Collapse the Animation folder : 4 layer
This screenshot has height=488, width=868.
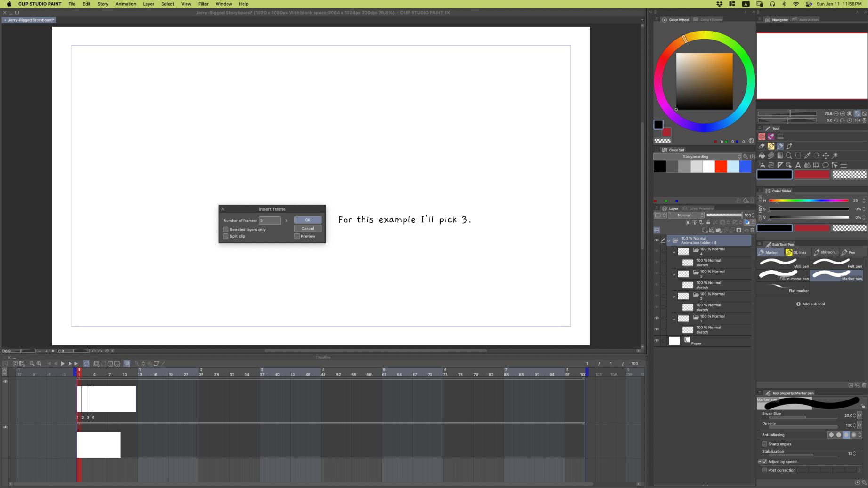tap(669, 240)
